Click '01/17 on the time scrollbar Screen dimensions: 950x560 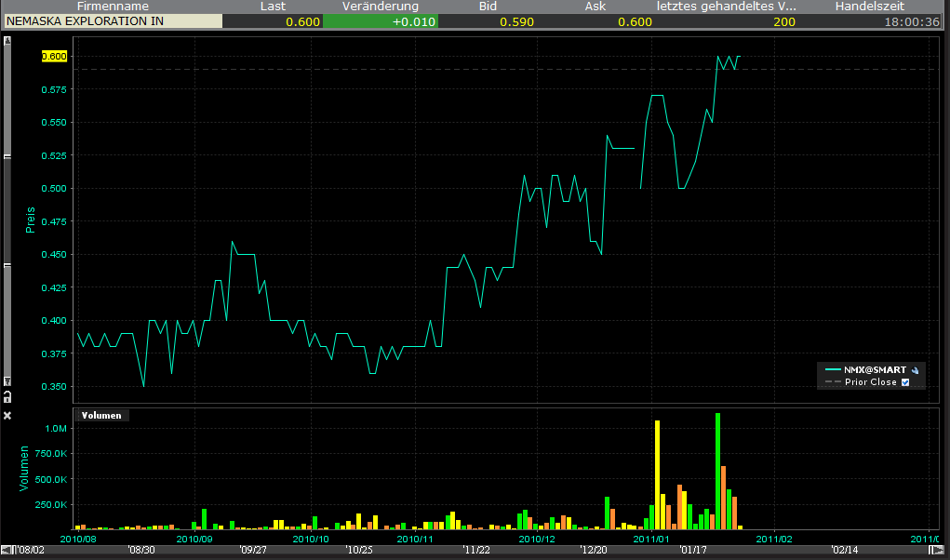coord(693,550)
